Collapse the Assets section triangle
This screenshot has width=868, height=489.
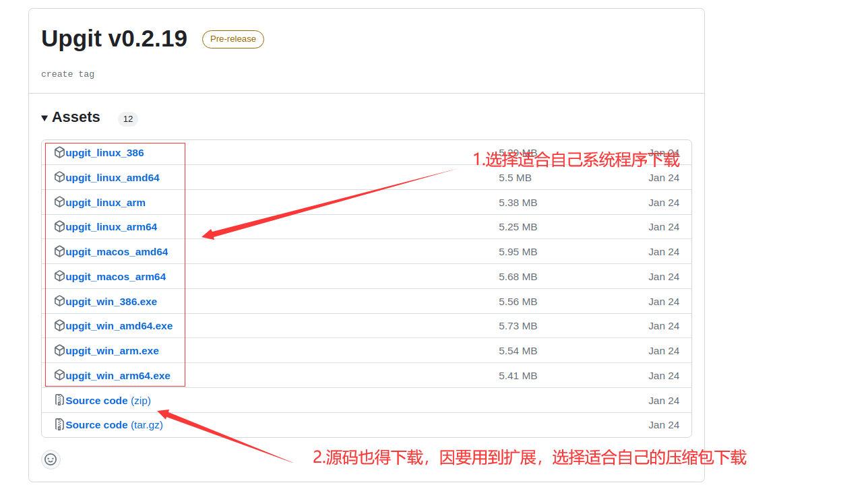click(44, 118)
